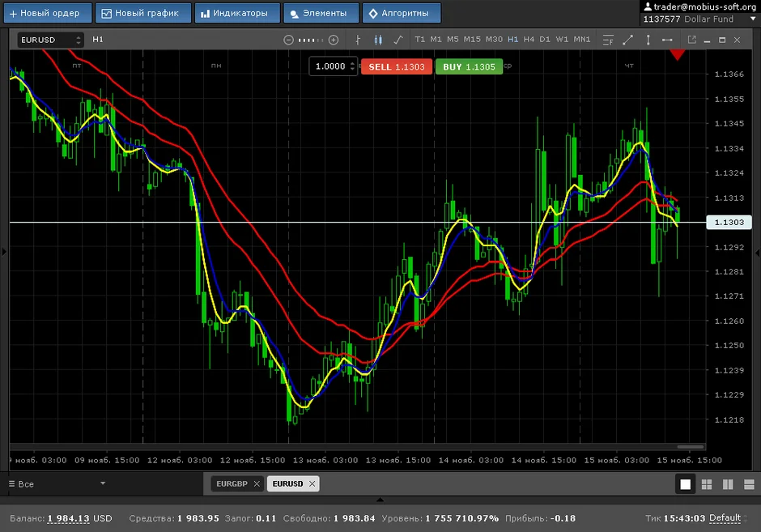Viewport: 761px width, 532px height.
Task: Click the current price label 1.1303
Action: tap(729, 223)
